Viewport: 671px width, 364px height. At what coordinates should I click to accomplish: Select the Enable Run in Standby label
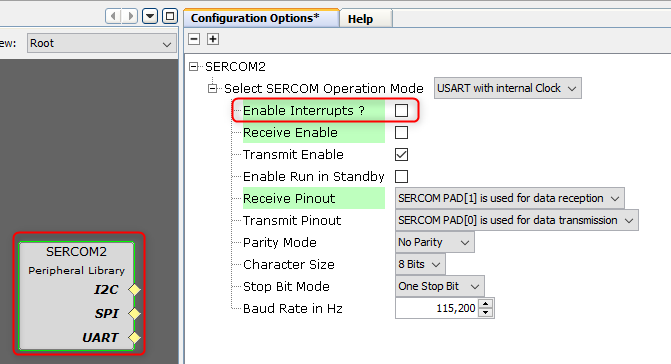(x=314, y=177)
